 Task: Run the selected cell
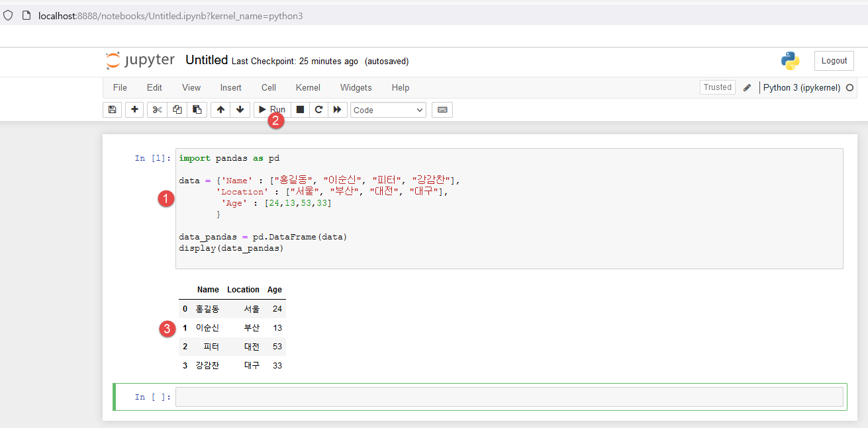pos(271,110)
